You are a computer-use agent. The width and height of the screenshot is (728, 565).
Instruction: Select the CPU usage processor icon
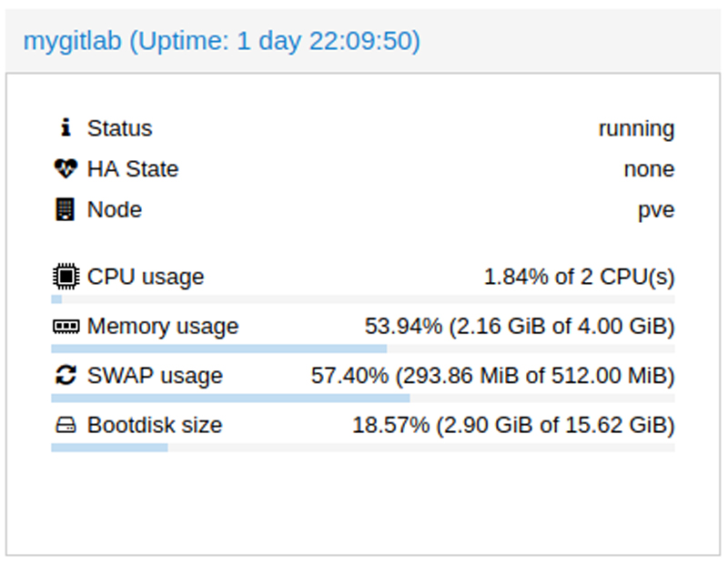point(64,276)
